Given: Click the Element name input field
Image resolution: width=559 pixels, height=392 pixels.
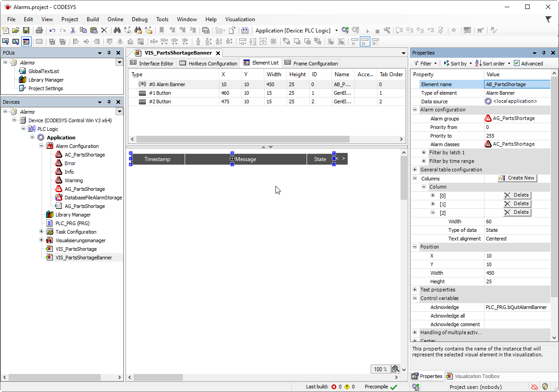Looking at the screenshot, I should coord(517,84).
